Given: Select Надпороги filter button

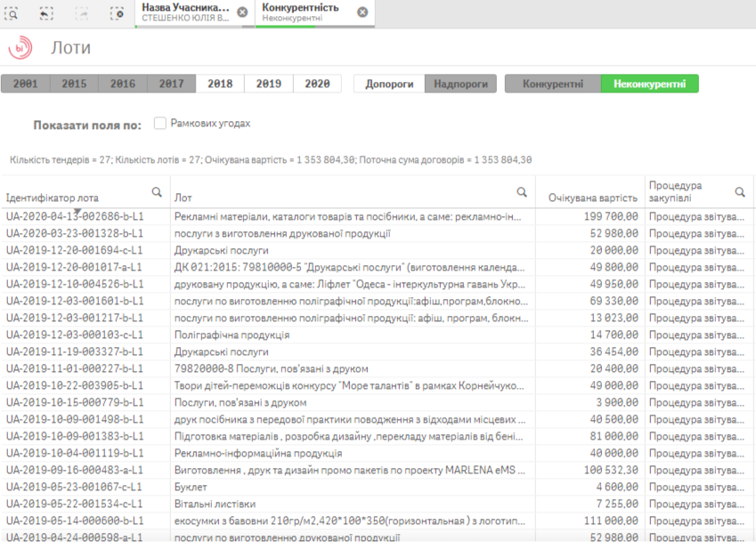Looking at the screenshot, I should pos(460,84).
